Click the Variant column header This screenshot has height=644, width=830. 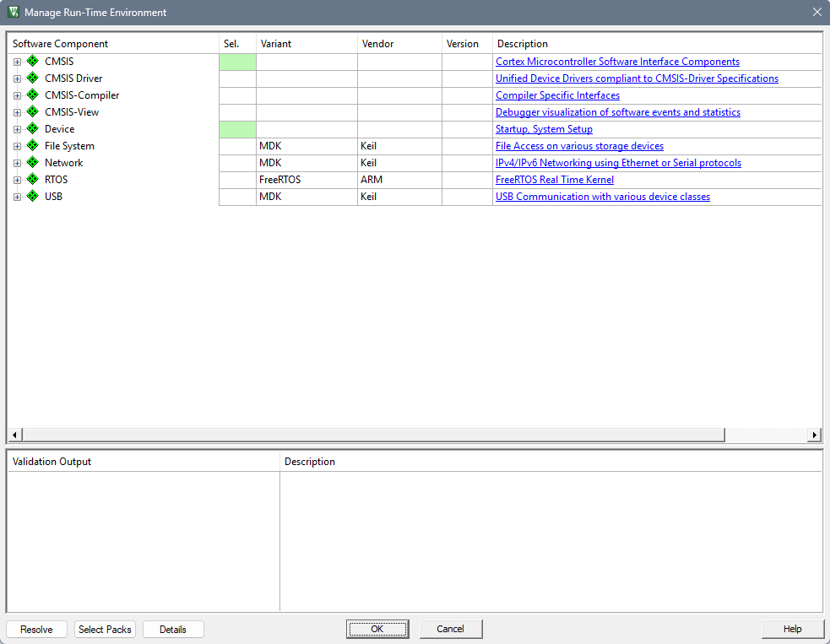click(307, 43)
